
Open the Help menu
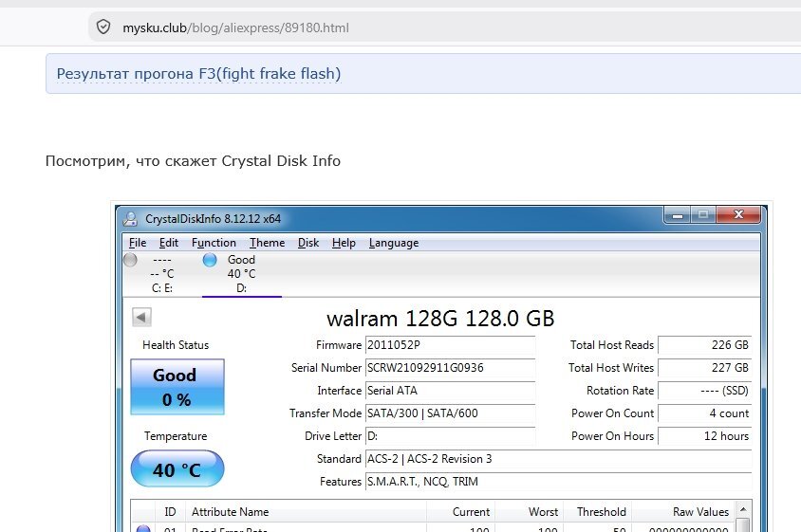point(344,243)
